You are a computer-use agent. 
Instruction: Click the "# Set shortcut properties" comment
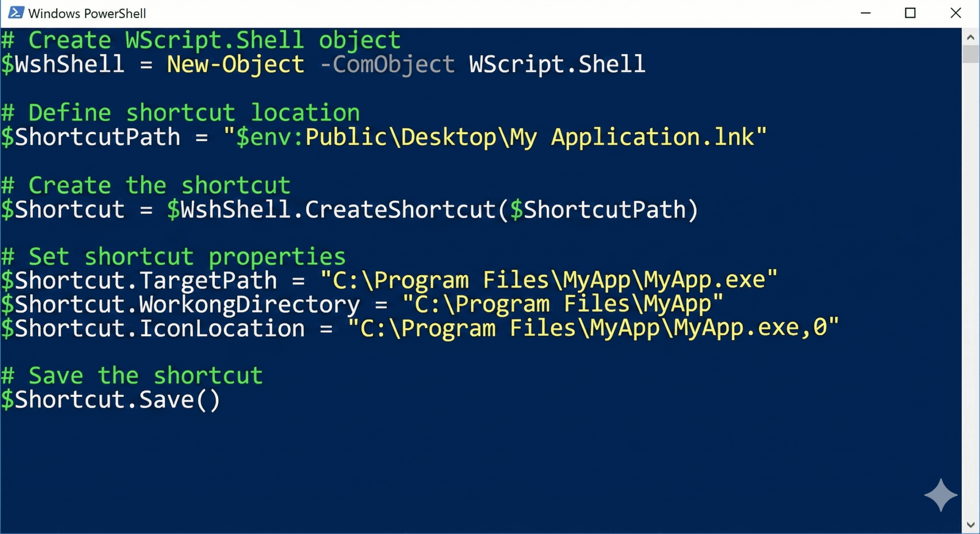[x=173, y=257]
